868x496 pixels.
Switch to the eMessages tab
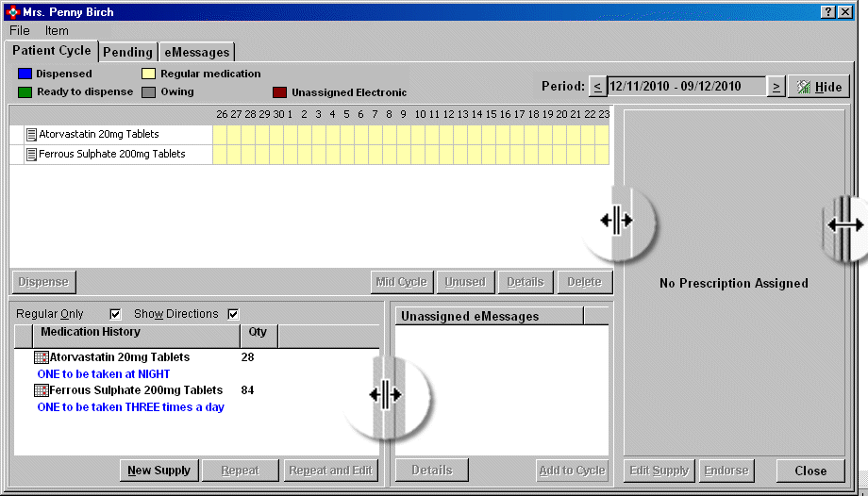[x=195, y=52]
